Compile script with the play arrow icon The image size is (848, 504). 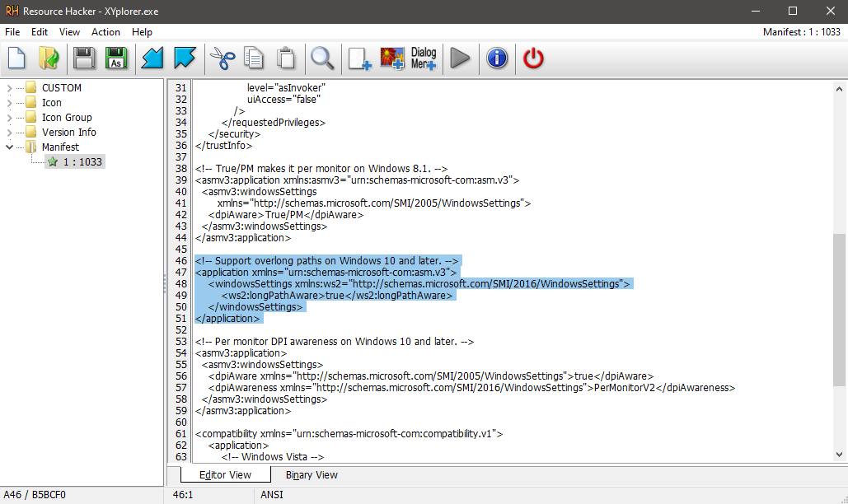click(461, 58)
